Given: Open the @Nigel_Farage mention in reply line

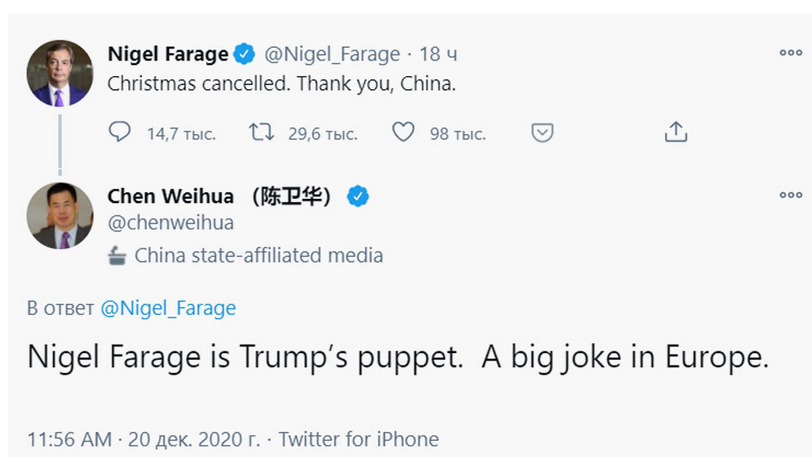Looking at the screenshot, I should click(x=168, y=308).
